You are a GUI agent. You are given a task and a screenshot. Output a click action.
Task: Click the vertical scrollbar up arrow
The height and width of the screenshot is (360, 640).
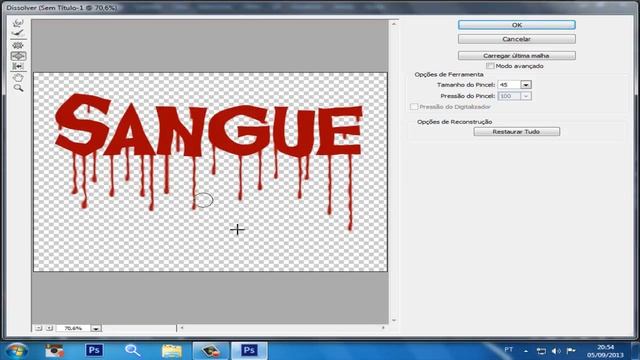(394, 24)
